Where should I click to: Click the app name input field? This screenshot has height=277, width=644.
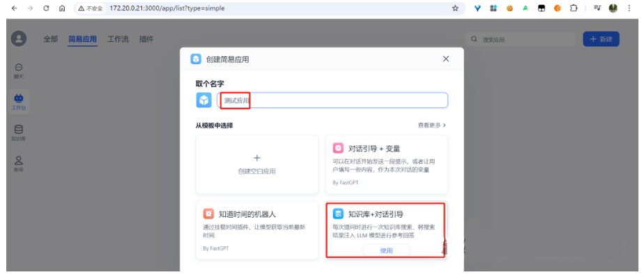coord(332,100)
